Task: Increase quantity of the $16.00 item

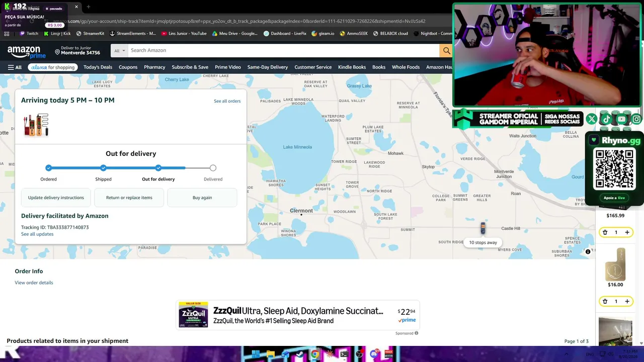Action: coord(627,302)
